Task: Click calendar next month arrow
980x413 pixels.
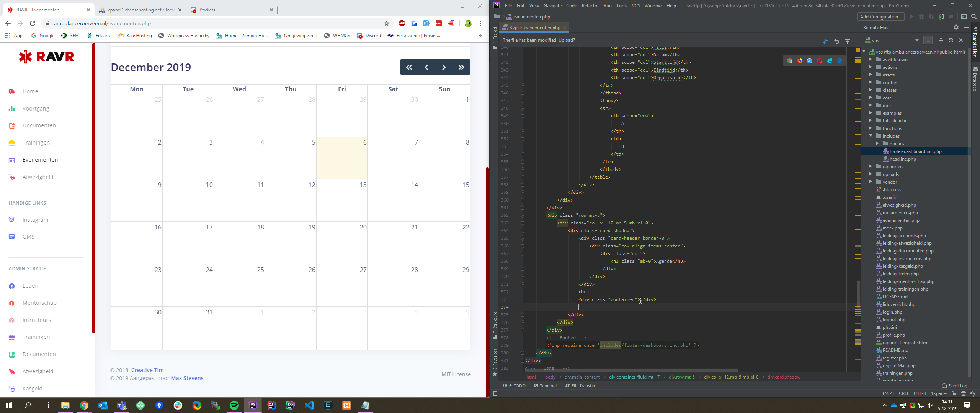Action: coord(444,67)
